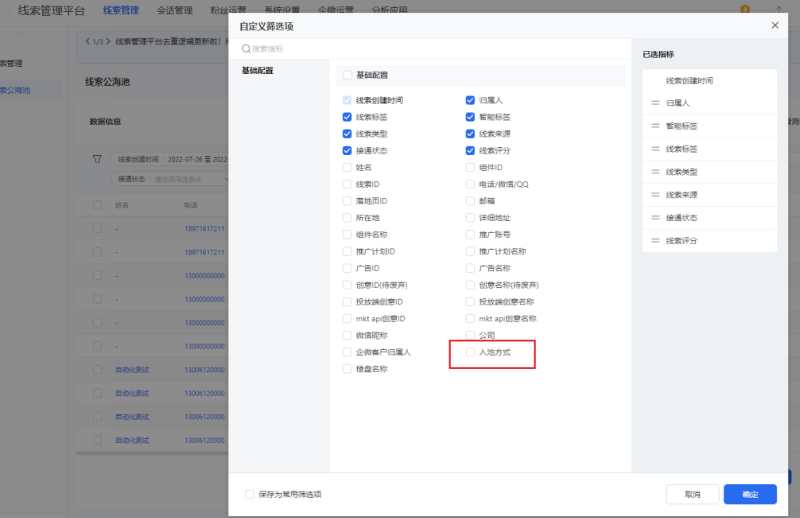The image size is (800, 518).
Task: Check the 组件ID checkbox
Action: tap(470, 167)
